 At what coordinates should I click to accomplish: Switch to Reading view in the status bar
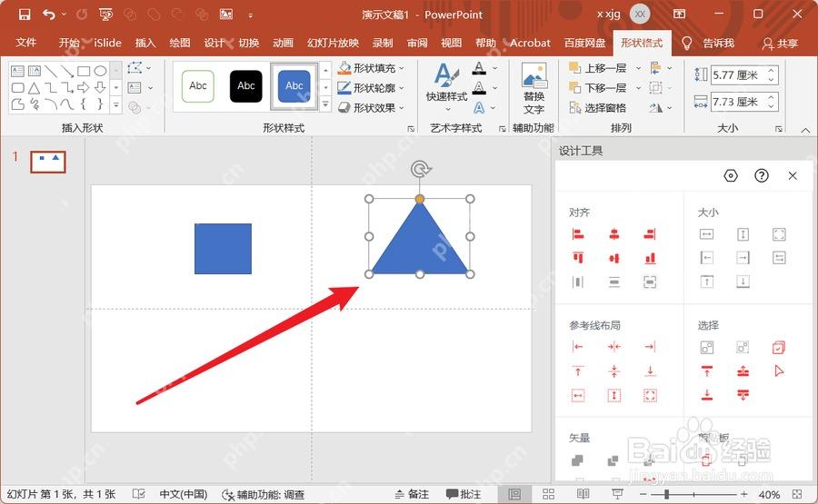[583, 494]
